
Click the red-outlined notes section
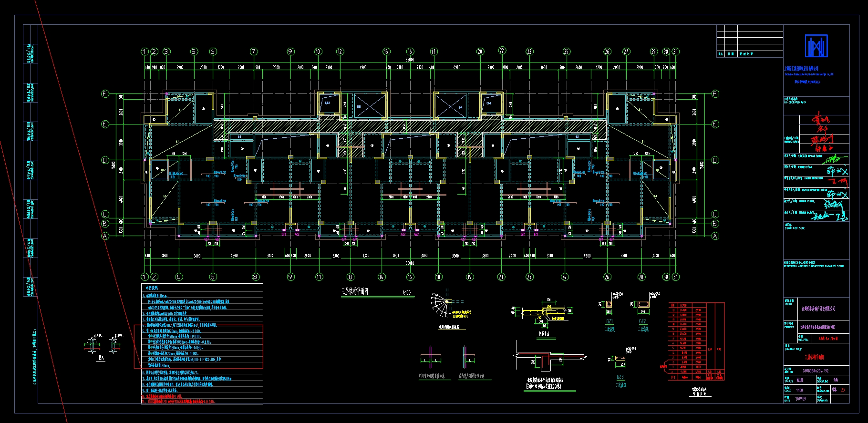pyautogui.click(x=198, y=347)
